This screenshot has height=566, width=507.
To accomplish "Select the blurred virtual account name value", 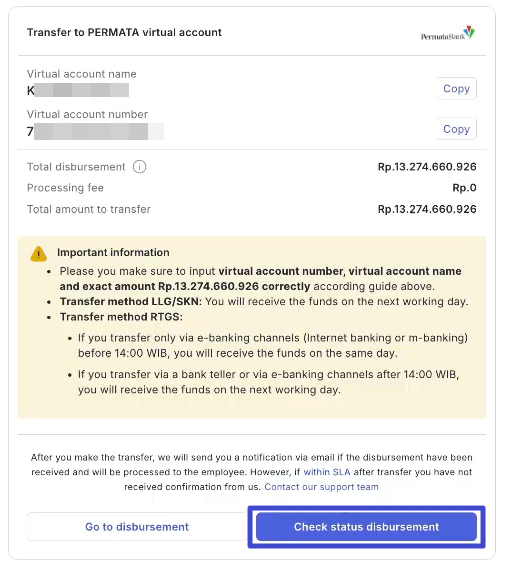I will click(78, 90).
